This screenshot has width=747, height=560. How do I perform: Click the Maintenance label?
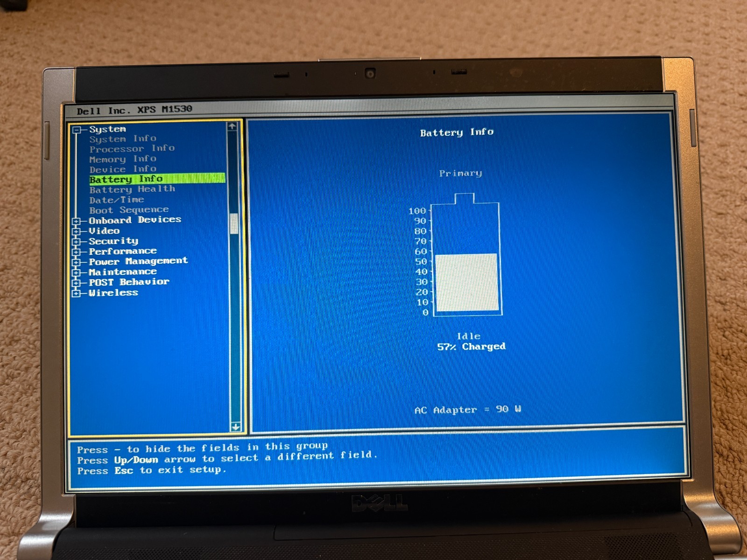tap(123, 272)
